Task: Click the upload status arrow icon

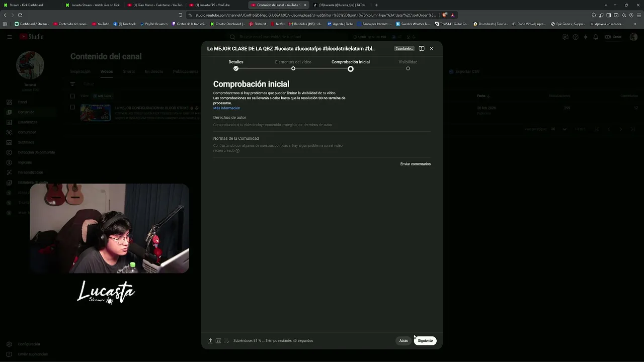Action: click(210, 340)
